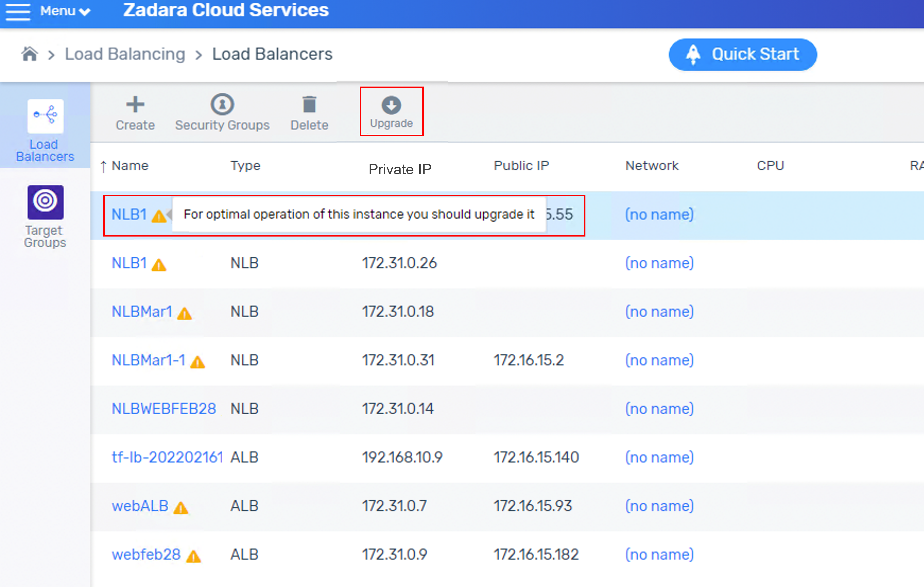This screenshot has width=924, height=587.
Task: Select private IP 192.168.10.9 cell
Action: click(x=402, y=457)
